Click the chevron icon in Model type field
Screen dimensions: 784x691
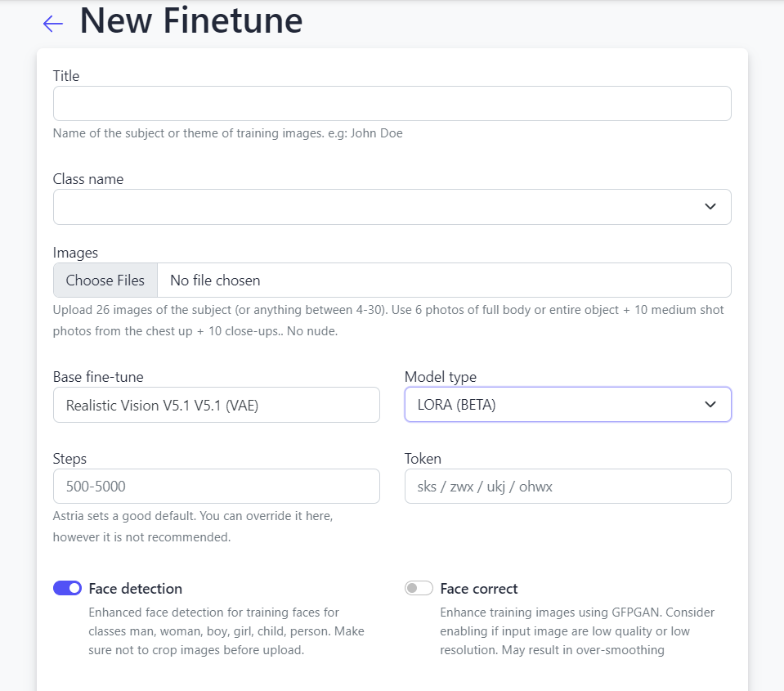click(710, 405)
